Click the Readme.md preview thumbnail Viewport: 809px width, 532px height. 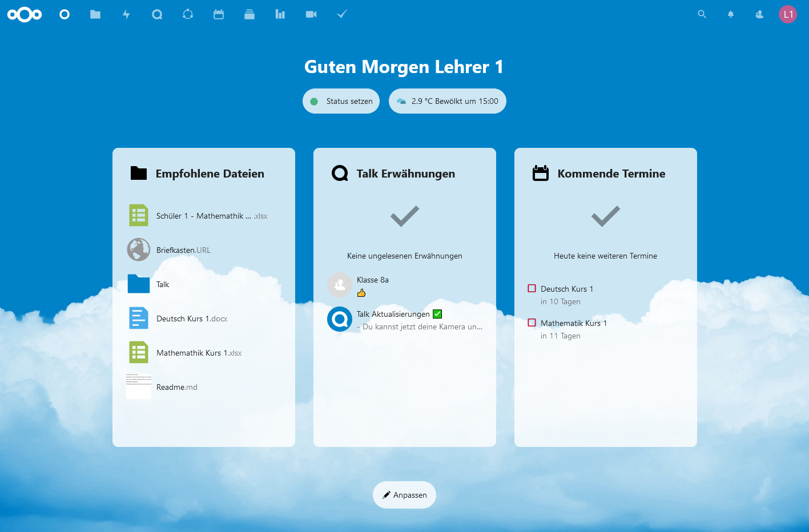click(139, 386)
